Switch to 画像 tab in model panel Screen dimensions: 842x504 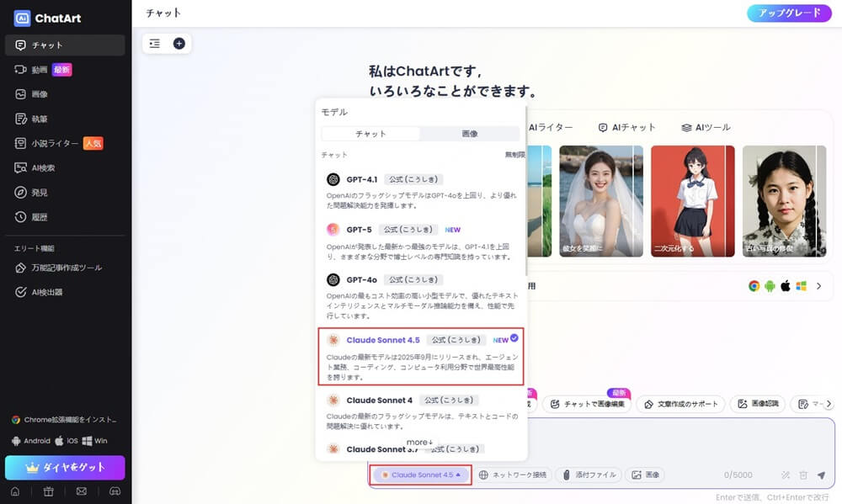coord(469,134)
